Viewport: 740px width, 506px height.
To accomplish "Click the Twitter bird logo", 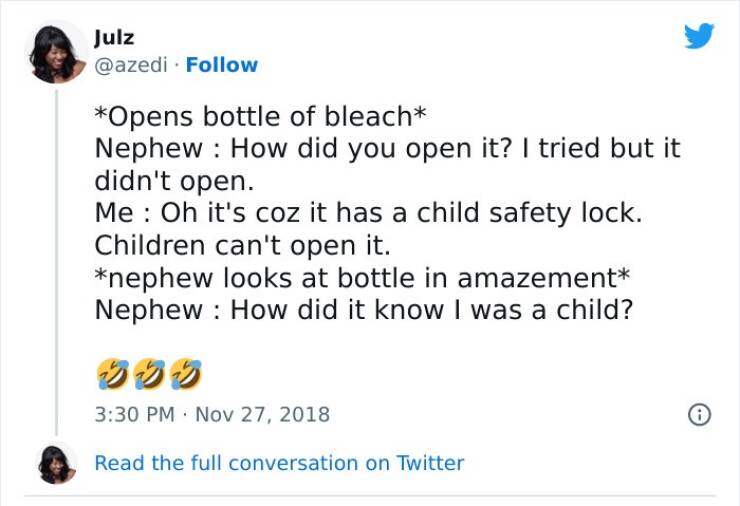I will click(699, 36).
